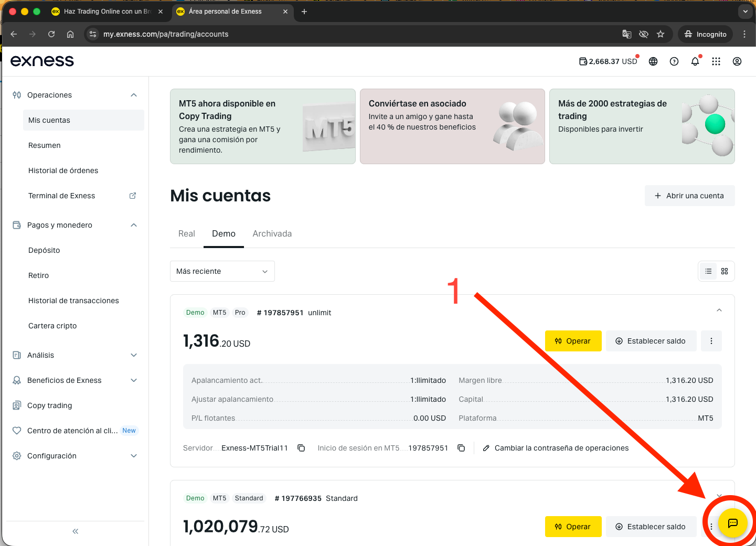Screen dimensions: 756x546
Task: Collapse the sidebar with double chevron
Action: [75, 531]
